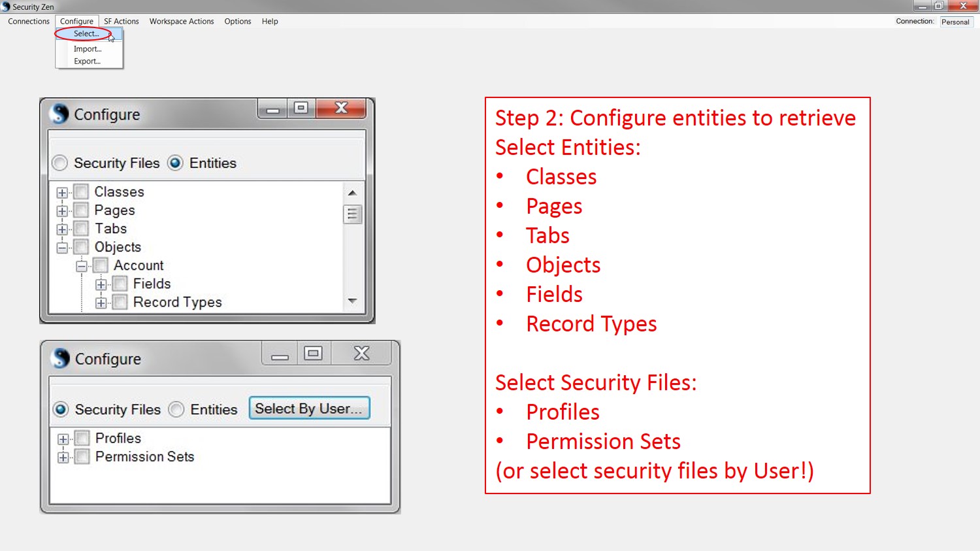The width and height of the screenshot is (980, 551).
Task: Expand the Fields tree node
Action: [101, 284]
